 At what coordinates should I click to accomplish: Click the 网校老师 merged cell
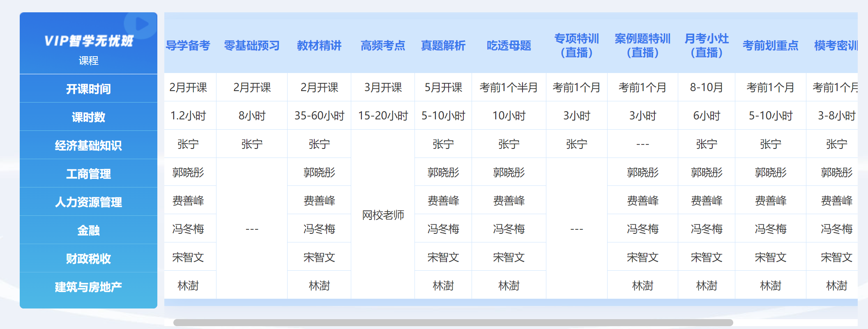point(383,215)
